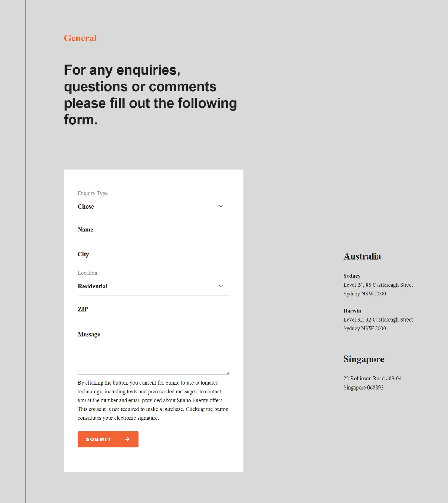Image resolution: width=448 pixels, height=503 pixels.
Task: Click the Australia heading
Action: tap(362, 257)
